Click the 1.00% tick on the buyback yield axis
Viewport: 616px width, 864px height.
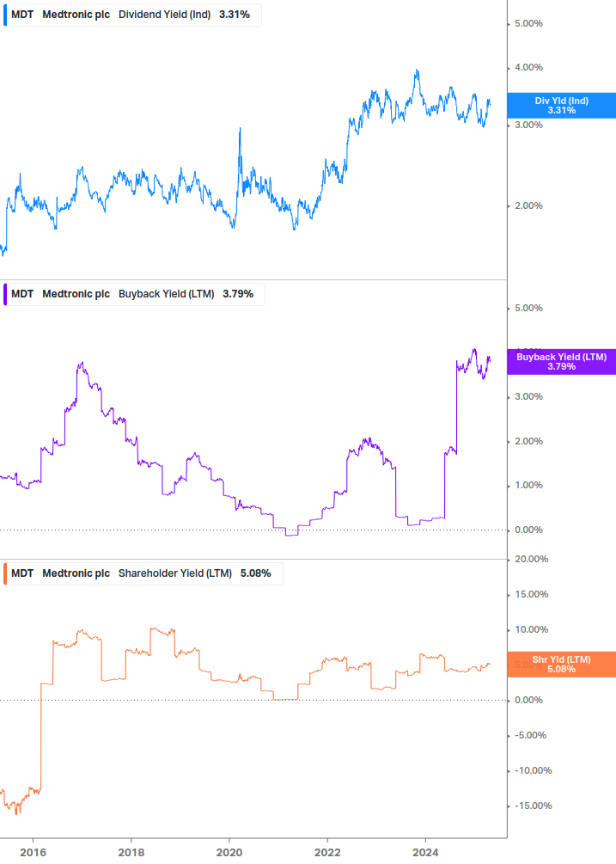[528, 486]
